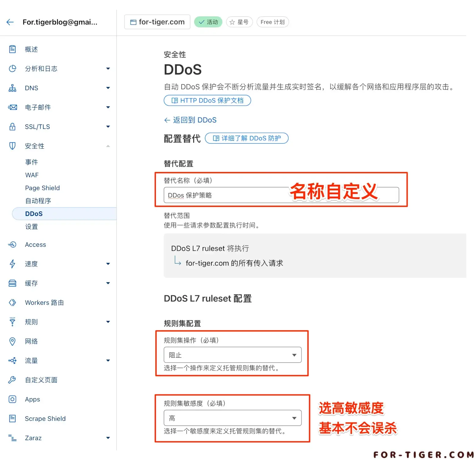Click 返回到 DDoS back link

(x=190, y=120)
